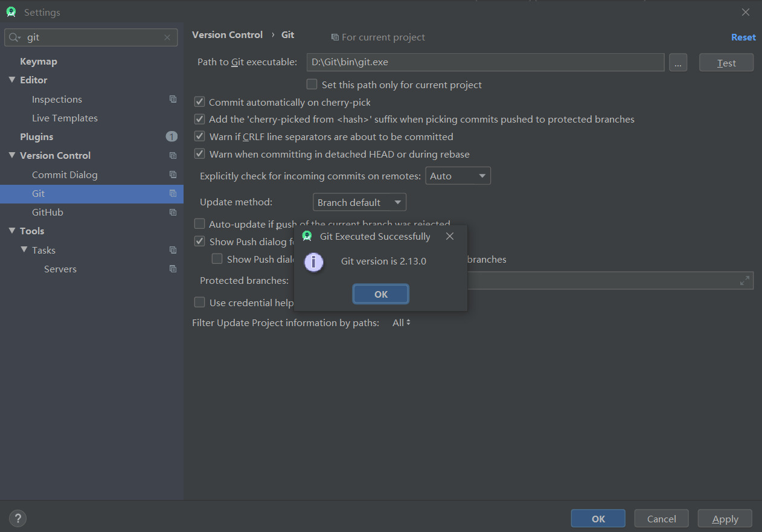Toggle Show Push dialog checkbox
Screen dimensions: 762x532
point(199,242)
